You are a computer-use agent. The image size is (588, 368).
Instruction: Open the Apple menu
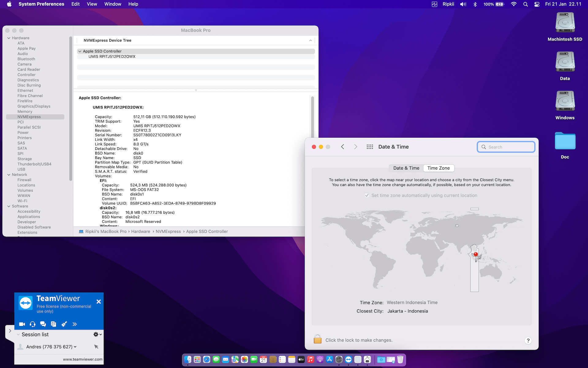[x=9, y=4]
